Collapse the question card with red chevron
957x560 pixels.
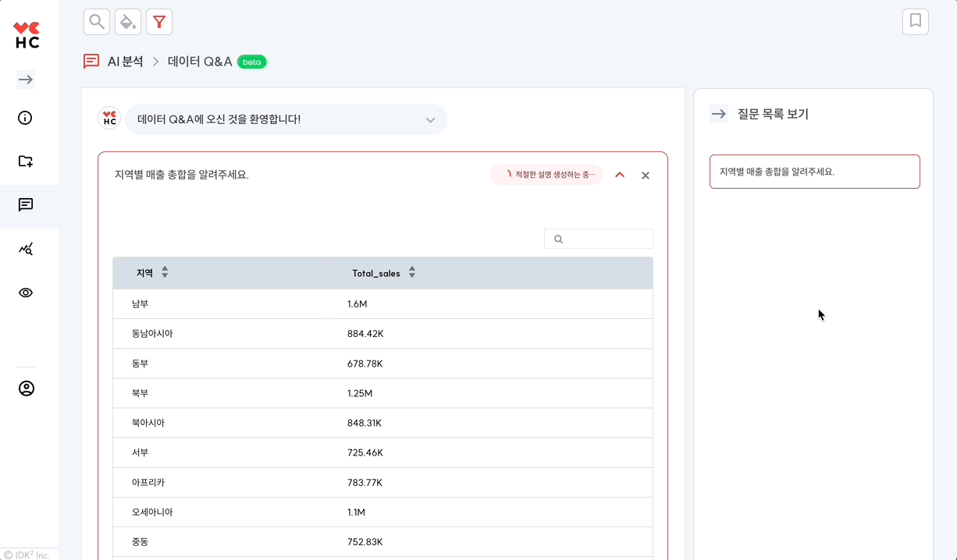[620, 175]
